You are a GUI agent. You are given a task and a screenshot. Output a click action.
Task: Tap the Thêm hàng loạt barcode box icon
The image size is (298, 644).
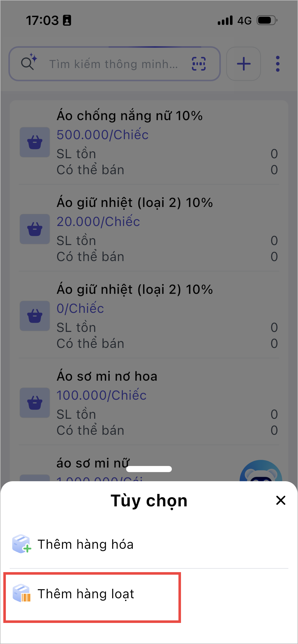(x=21, y=593)
